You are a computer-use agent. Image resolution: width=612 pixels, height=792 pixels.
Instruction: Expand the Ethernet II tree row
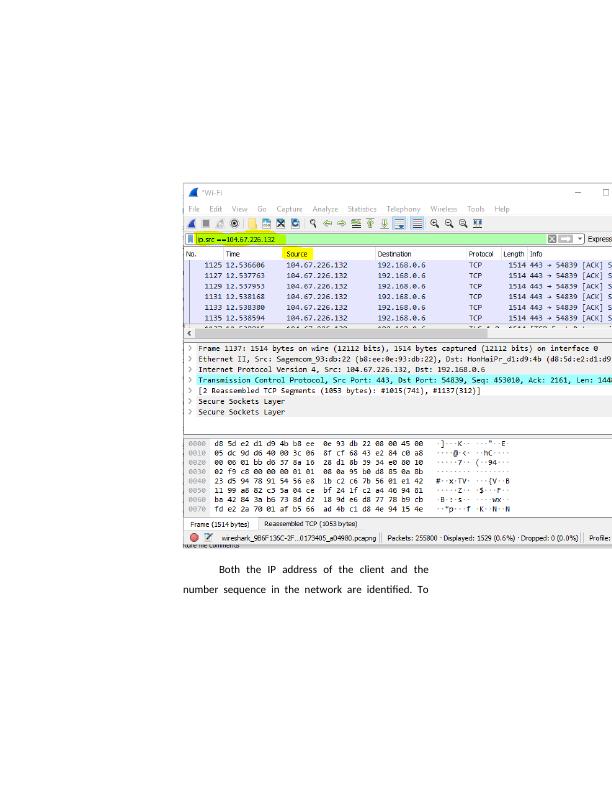(191, 358)
